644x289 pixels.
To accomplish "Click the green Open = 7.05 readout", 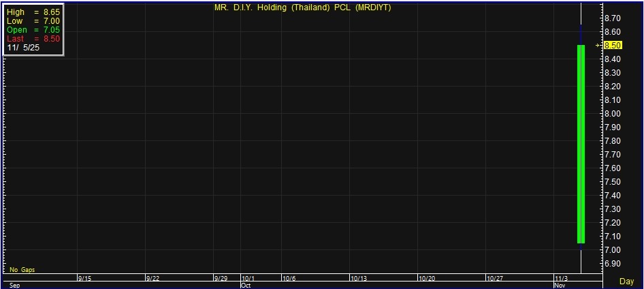I will [33, 30].
